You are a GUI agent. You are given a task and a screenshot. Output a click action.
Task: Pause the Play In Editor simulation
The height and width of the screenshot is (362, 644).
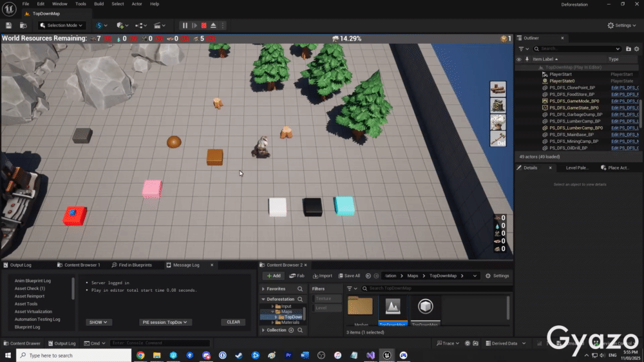click(x=185, y=25)
